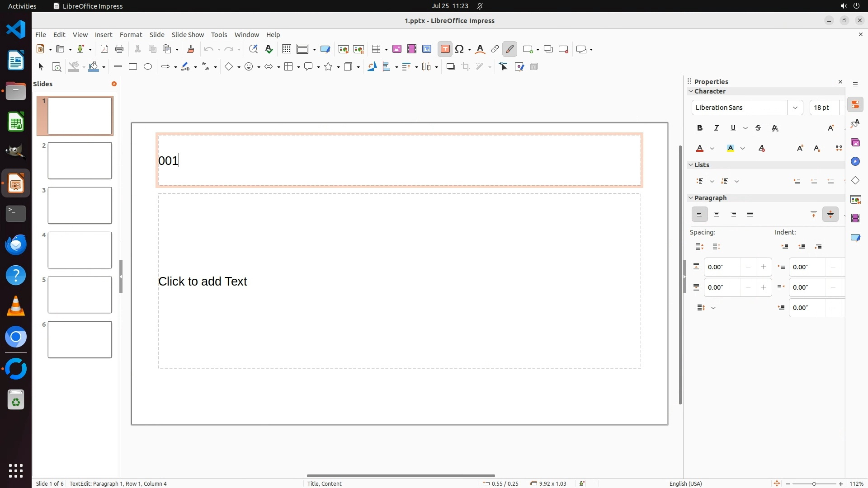868x488 pixels.
Task: Insert a table from the toolbar
Action: tap(376, 49)
